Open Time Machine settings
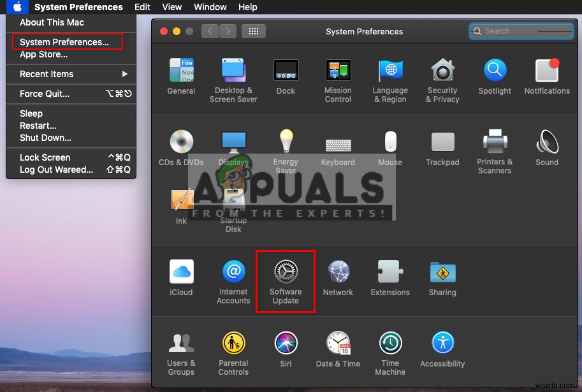Image resolution: width=582 pixels, height=392 pixels. click(389, 347)
